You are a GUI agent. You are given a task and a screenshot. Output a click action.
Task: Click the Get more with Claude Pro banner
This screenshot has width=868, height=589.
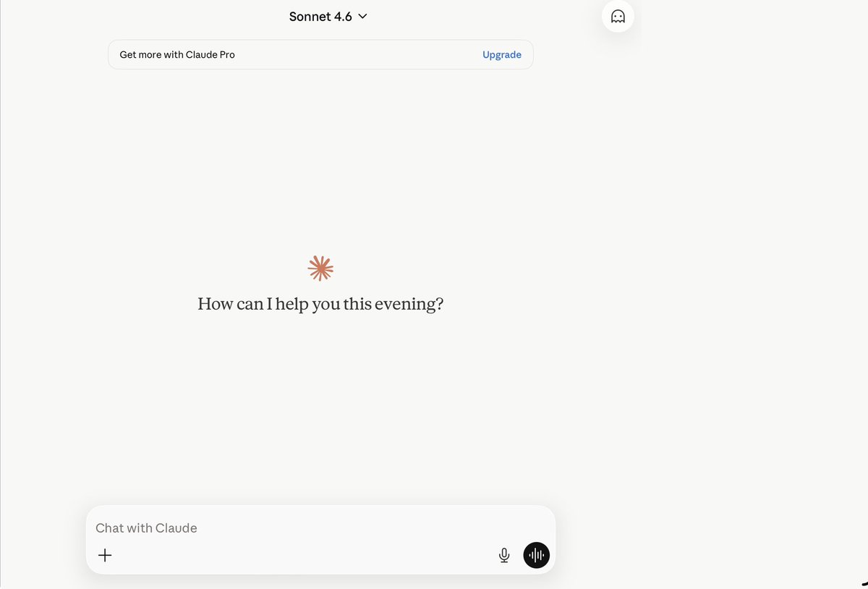click(320, 54)
